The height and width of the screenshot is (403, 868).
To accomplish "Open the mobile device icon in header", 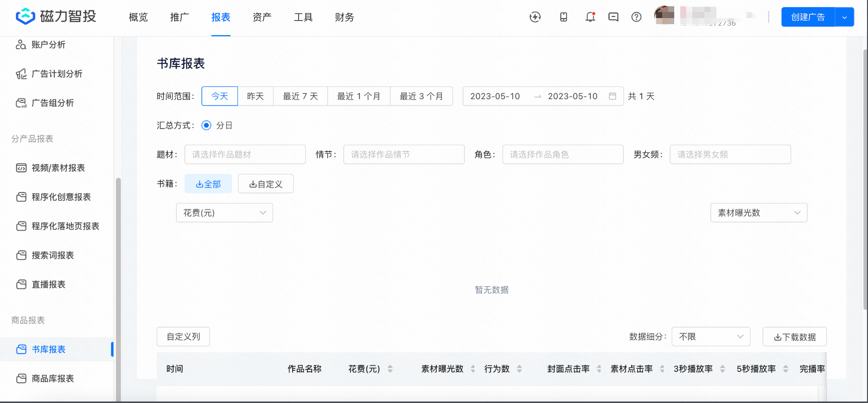I will (564, 17).
